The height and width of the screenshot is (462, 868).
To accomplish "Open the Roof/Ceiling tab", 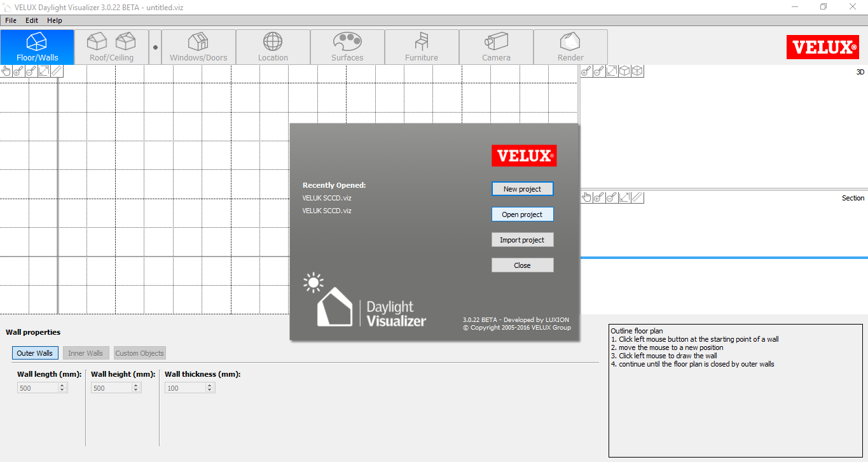I will click(x=111, y=47).
